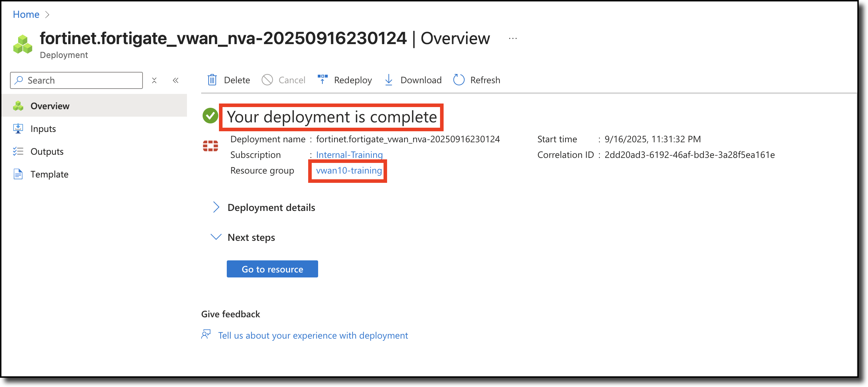
Task: Click the green success checkmark icon
Action: (x=211, y=116)
